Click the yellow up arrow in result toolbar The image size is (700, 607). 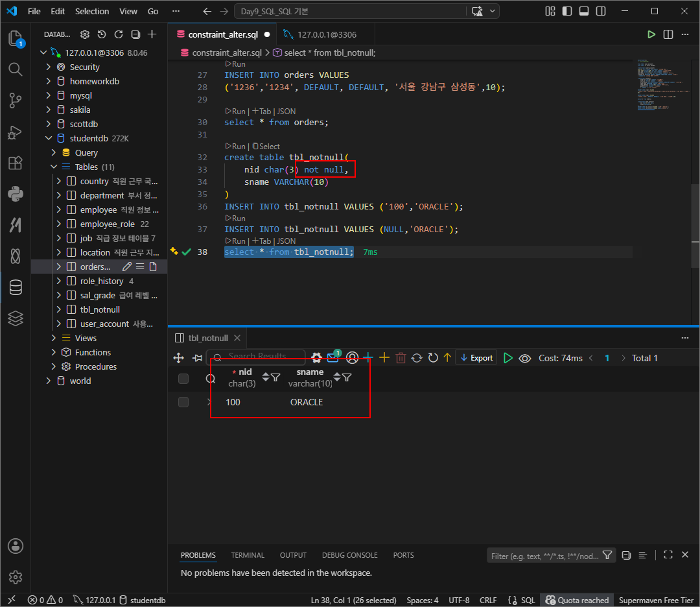447,357
